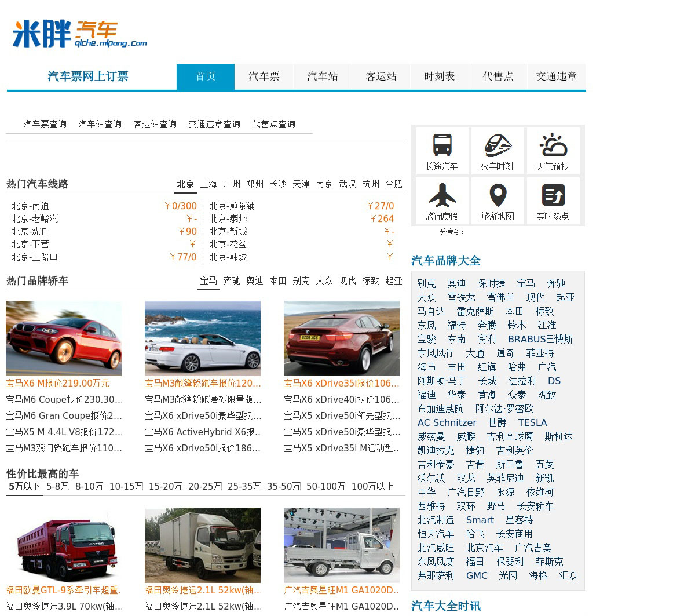Click the red 宝马X6 M thumbnail

[x=64, y=338]
